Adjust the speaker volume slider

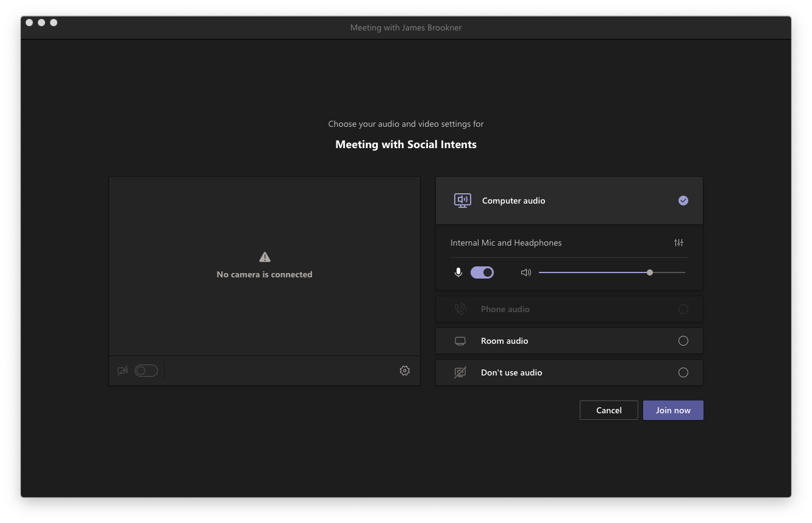pos(612,272)
